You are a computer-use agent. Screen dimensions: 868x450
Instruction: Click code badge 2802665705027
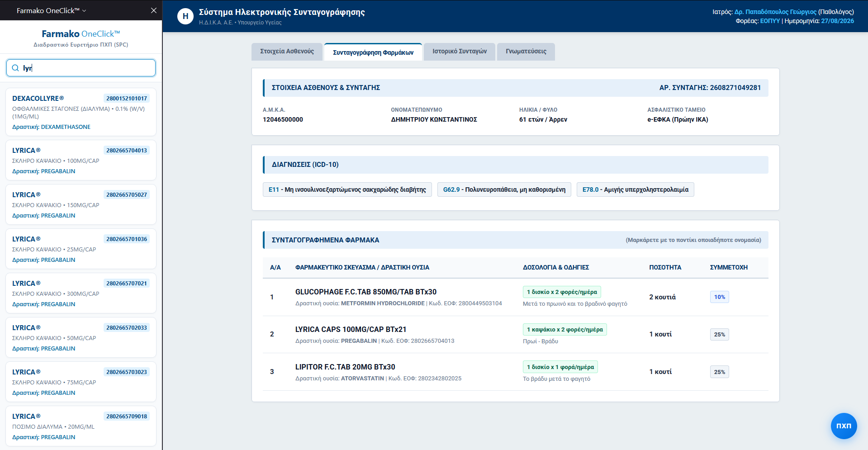(x=127, y=195)
